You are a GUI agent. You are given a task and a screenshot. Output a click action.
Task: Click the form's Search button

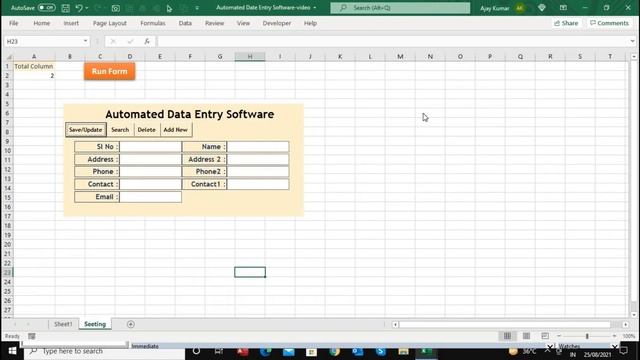120,130
